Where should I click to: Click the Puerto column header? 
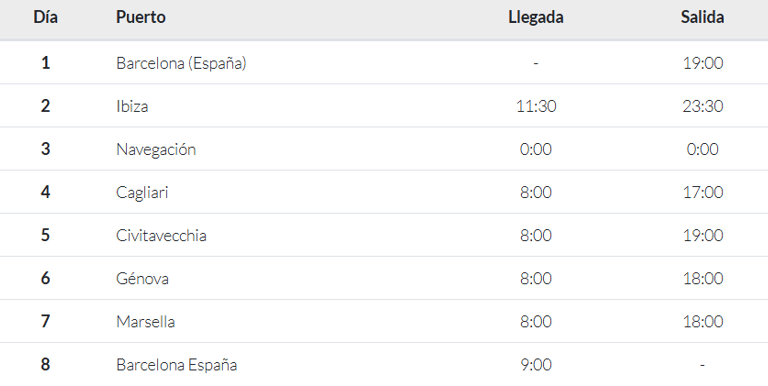point(141,17)
